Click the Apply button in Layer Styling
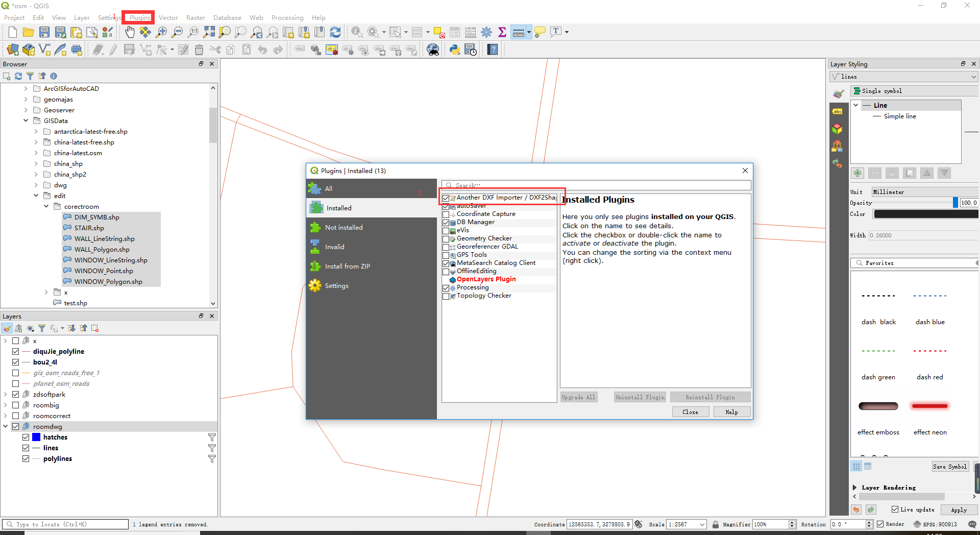The height and width of the screenshot is (535, 980). pos(959,509)
